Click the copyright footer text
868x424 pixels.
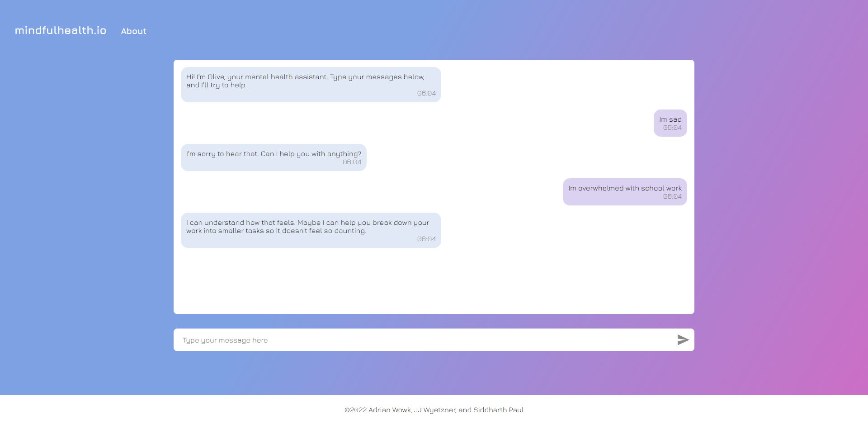click(x=434, y=410)
